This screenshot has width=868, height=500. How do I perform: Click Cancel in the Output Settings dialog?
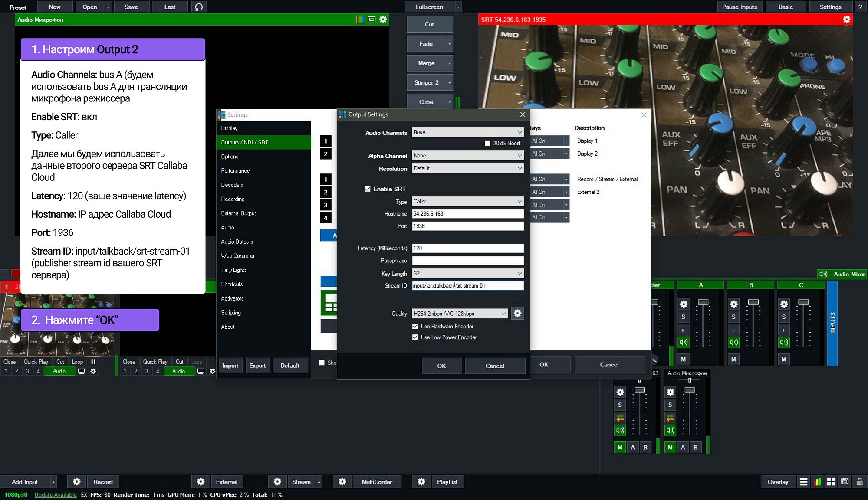pos(495,366)
